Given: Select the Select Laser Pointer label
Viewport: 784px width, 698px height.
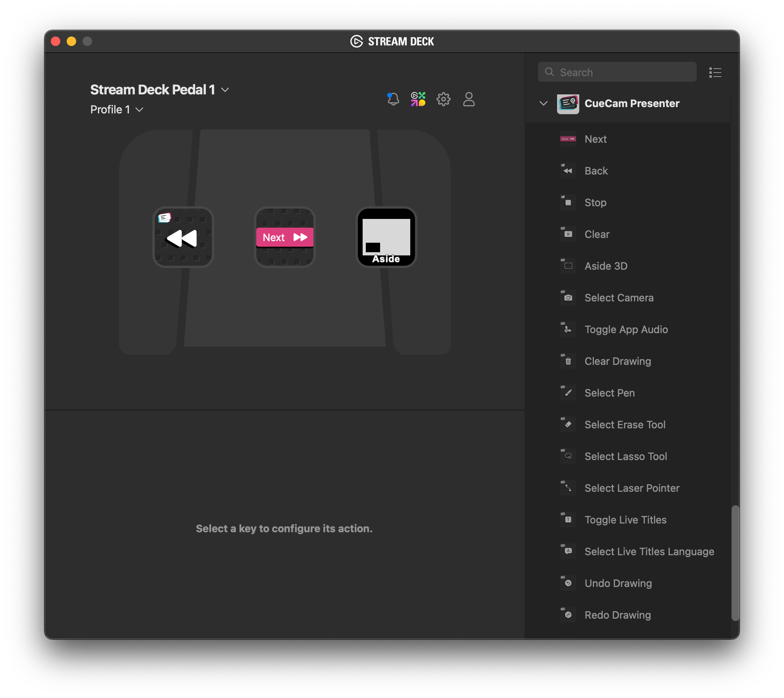Looking at the screenshot, I should (632, 488).
